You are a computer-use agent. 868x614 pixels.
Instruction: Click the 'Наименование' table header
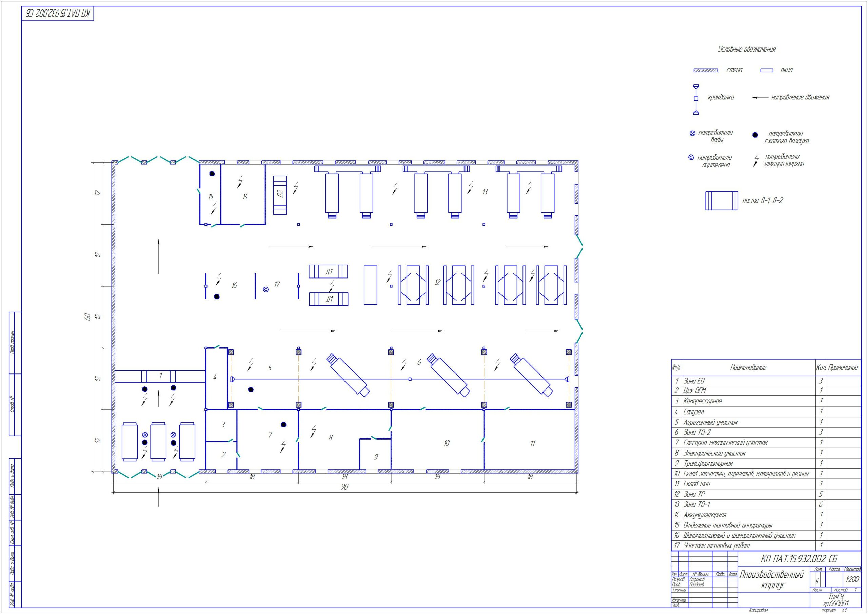(748, 367)
